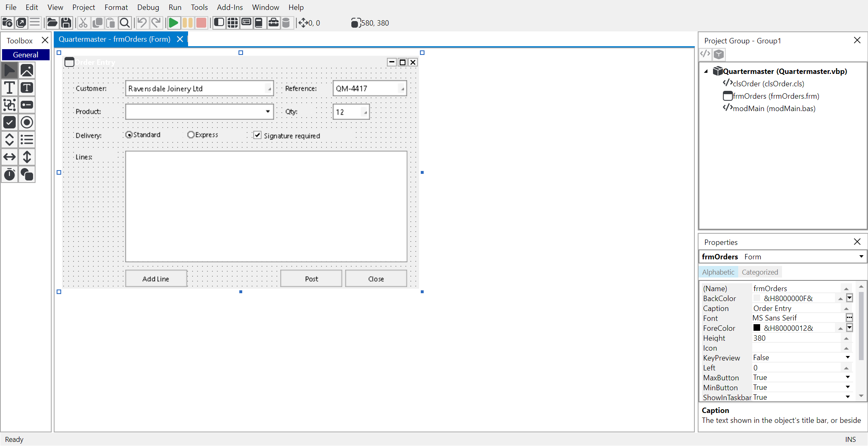The height and width of the screenshot is (446, 868).
Task: Click the Add Project toolbar icon
Action: [x=7, y=23]
